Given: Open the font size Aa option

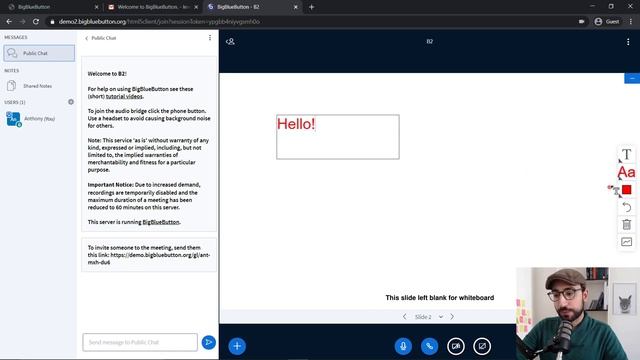Looking at the screenshot, I should click(x=627, y=172).
